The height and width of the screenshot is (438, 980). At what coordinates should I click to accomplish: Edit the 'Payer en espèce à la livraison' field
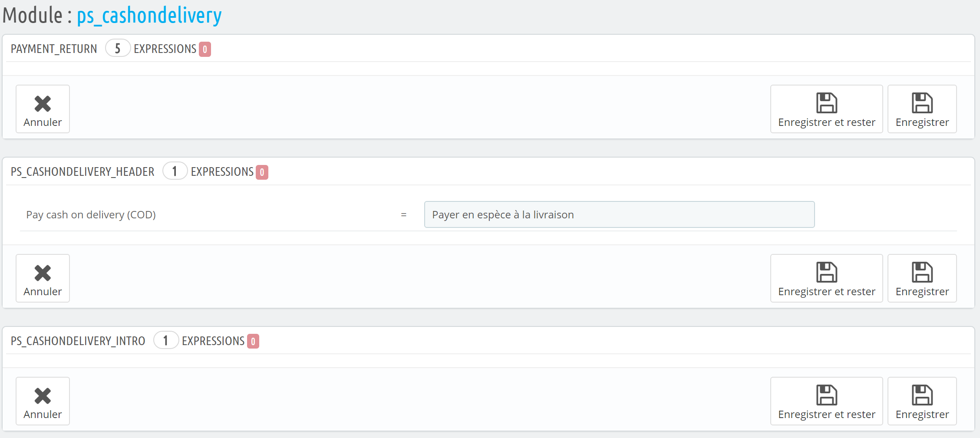[619, 214]
